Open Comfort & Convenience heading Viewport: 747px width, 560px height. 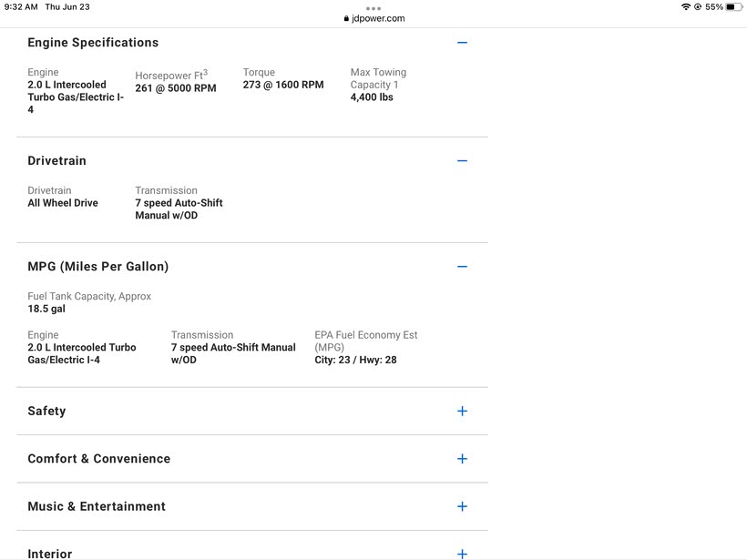[98, 459]
